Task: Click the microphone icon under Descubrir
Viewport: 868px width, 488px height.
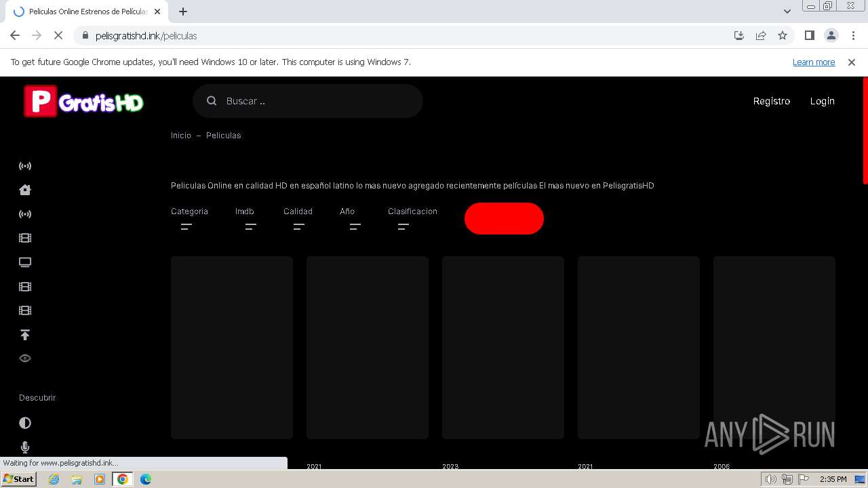Action: [x=25, y=447]
